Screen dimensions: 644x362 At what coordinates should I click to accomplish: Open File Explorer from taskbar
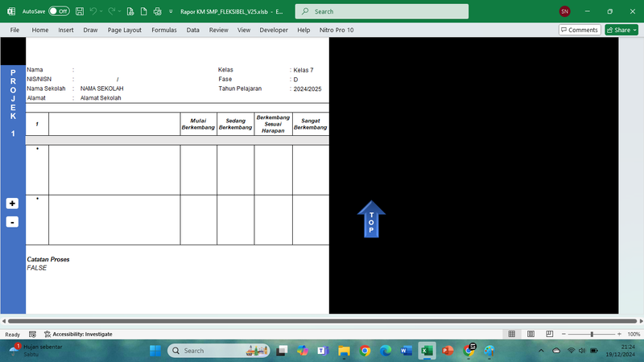tap(344, 351)
